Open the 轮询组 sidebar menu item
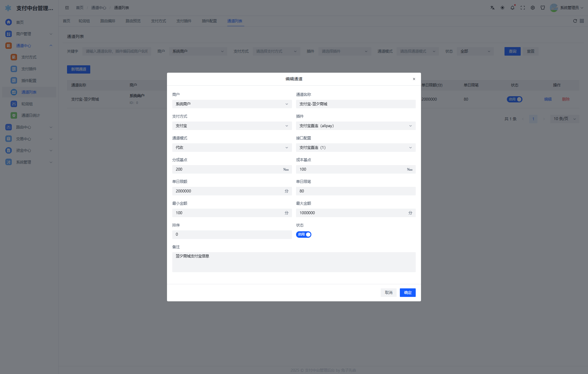588x374 pixels. (x=27, y=104)
